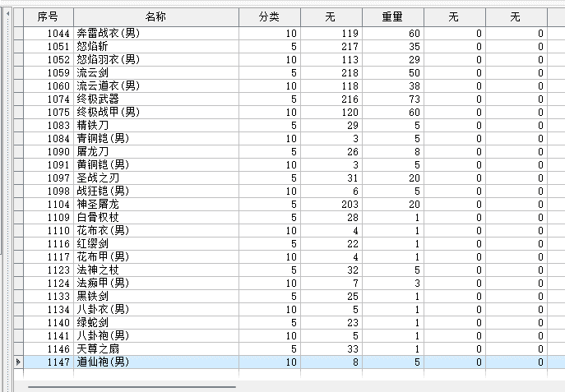Click the cell 花布甲(男)
The image size is (565, 392).
point(156,257)
